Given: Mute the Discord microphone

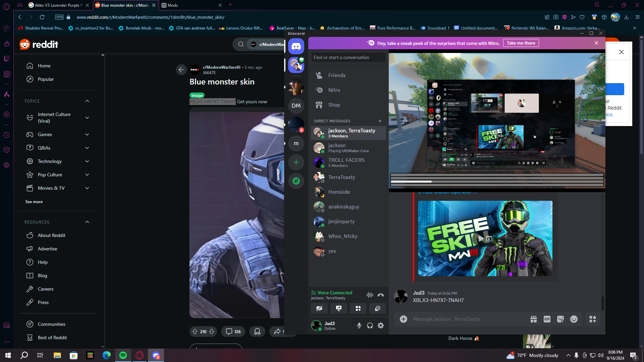Looking at the screenshot, I should tap(359, 325).
